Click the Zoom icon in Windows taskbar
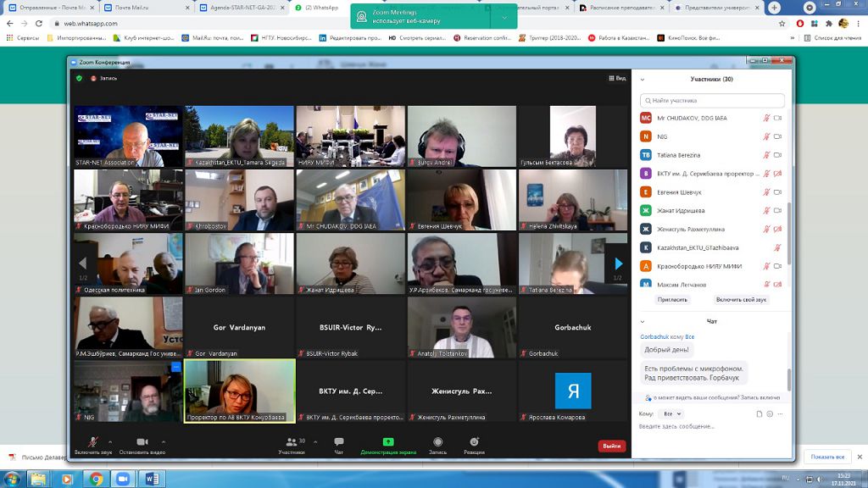The height and width of the screenshot is (488, 868). pos(124,479)
